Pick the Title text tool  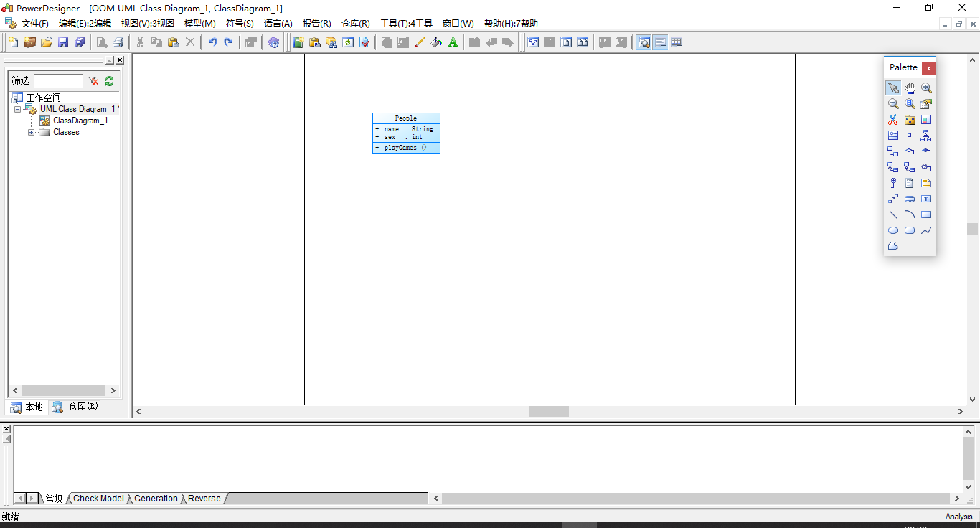pos(926,199)
